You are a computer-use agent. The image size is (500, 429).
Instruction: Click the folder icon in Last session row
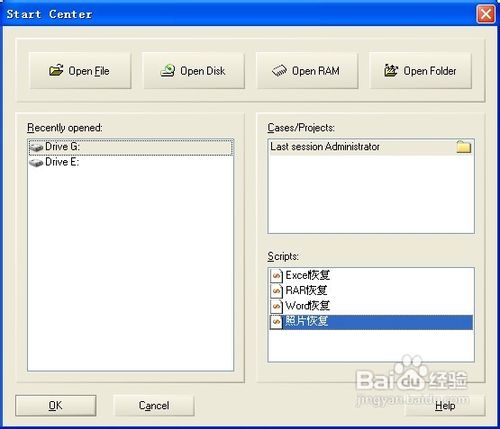click(x=464, y=147)
